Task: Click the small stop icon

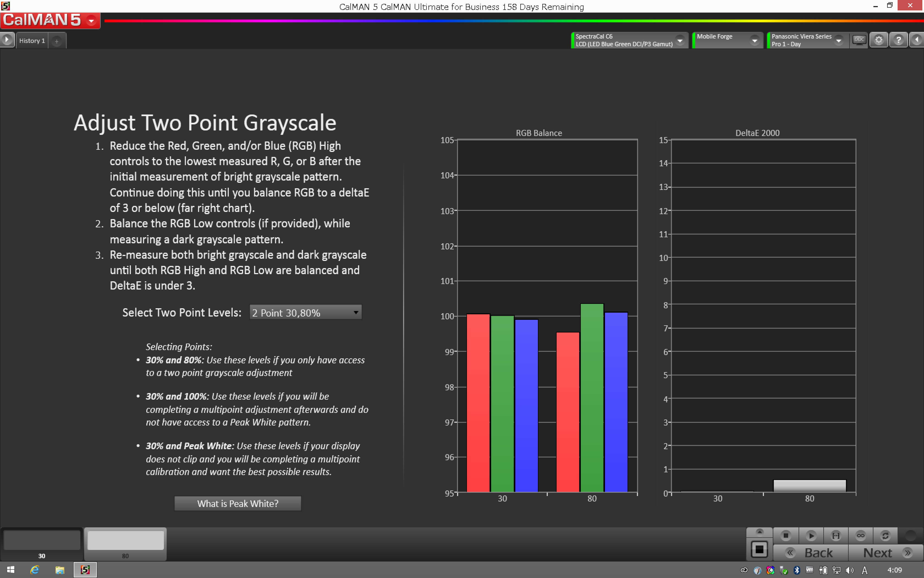Action: pos(786,536)
